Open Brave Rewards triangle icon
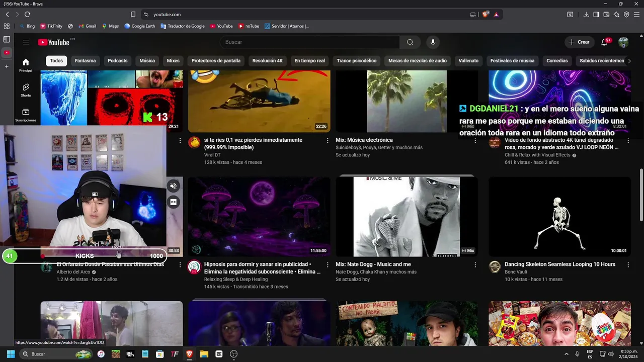Viewport: 644px width, 362px height. (496, 15)
